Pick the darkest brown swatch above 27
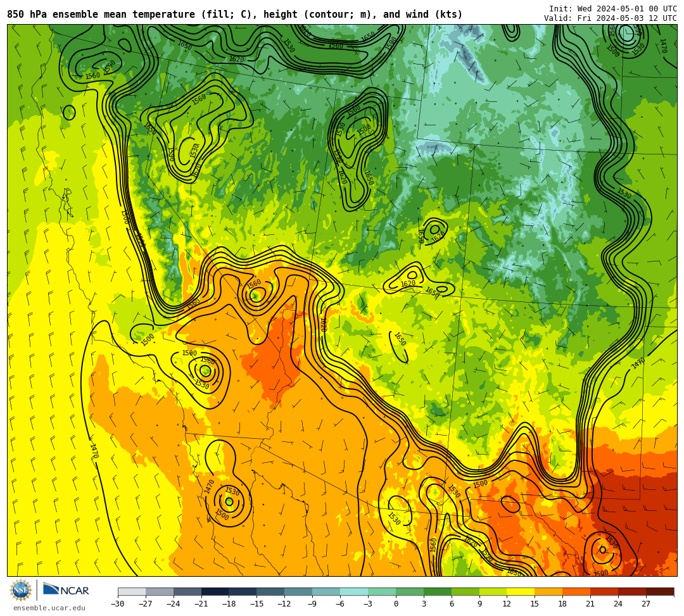Image resolution: width=684 pixels, height=616 pixels. point(660,591)
